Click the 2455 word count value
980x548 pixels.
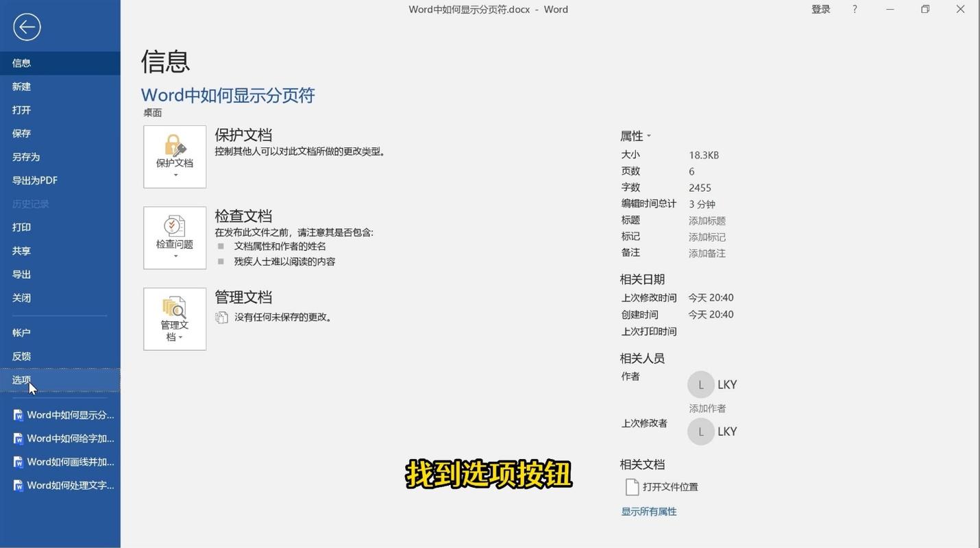(x=700, y=188)
